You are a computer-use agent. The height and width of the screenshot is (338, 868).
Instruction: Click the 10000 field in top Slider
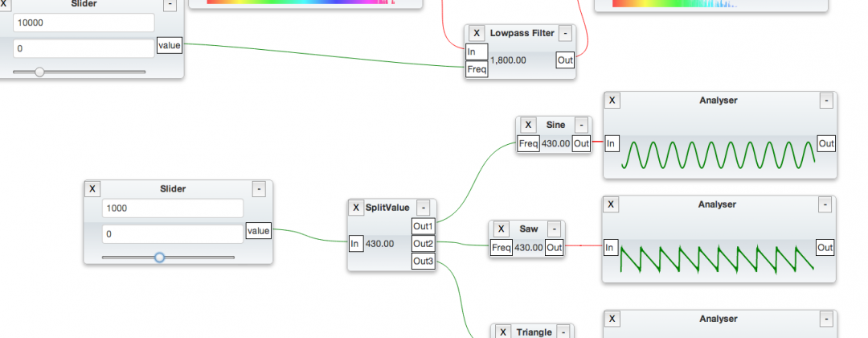(x=84, y=23)
